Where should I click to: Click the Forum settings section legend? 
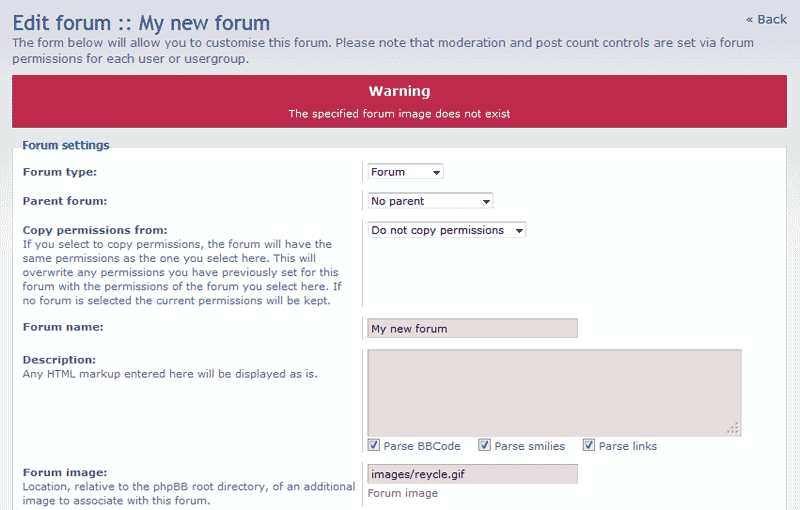[66, 145]
